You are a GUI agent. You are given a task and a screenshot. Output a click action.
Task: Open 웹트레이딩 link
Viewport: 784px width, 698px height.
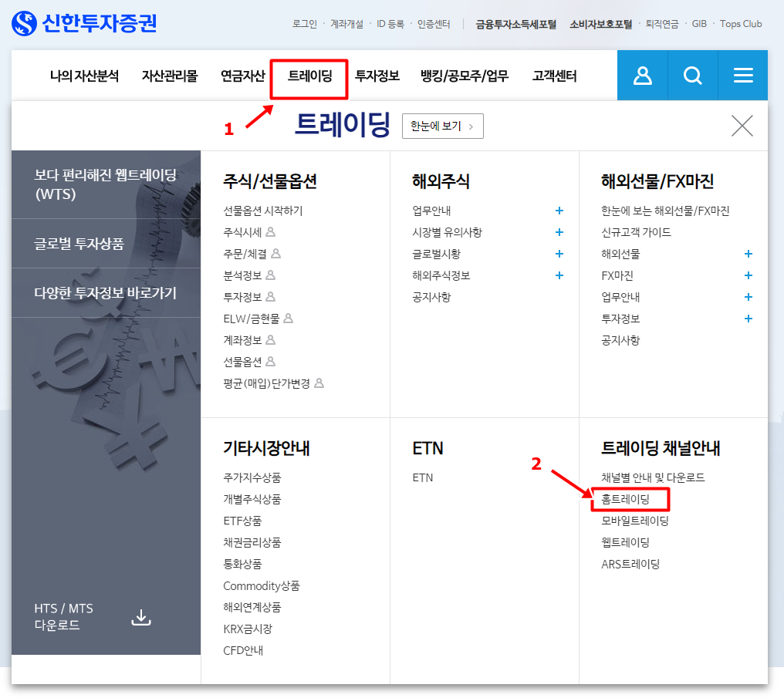point(625,543)
